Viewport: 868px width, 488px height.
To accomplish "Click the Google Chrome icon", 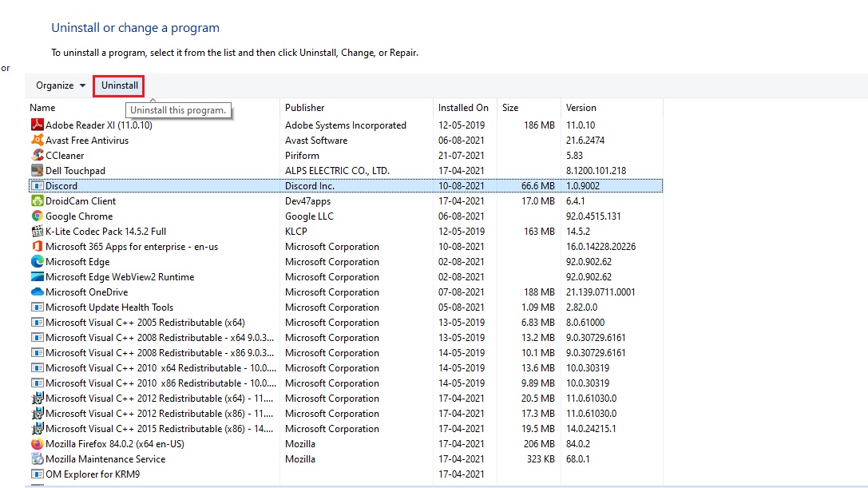I will coord(37,216).
